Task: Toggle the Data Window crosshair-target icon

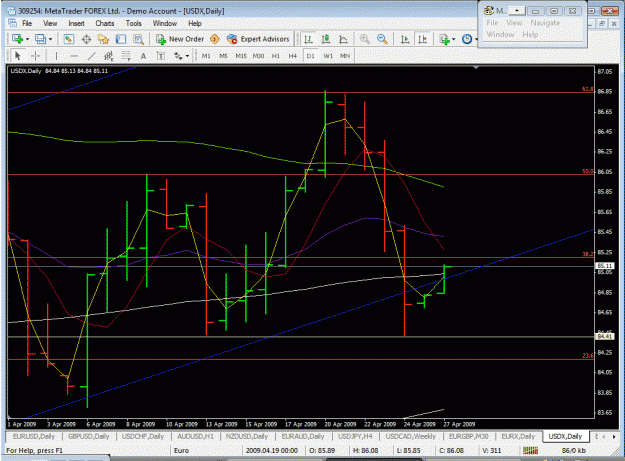Action: tap(86, 39)
